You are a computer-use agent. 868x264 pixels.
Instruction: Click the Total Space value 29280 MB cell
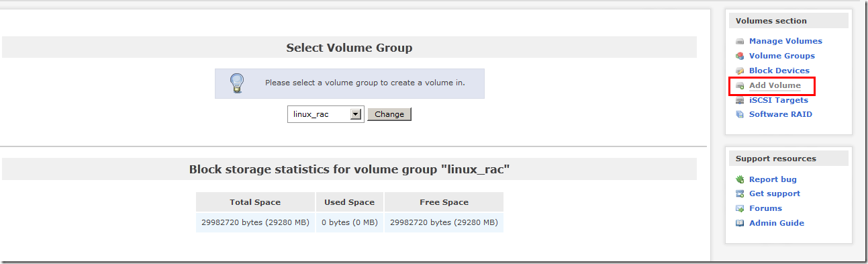click(x=255, y=222)
